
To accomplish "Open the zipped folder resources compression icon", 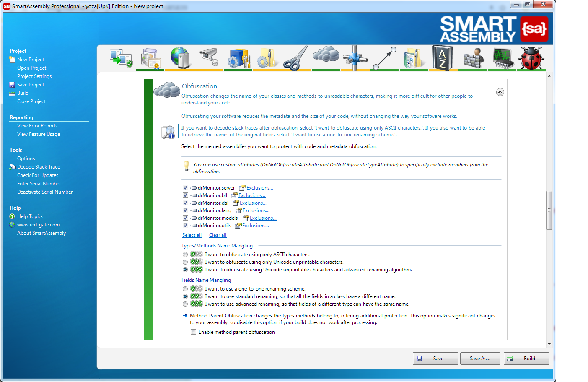I will pyautogui.click(x=414, y=58).
